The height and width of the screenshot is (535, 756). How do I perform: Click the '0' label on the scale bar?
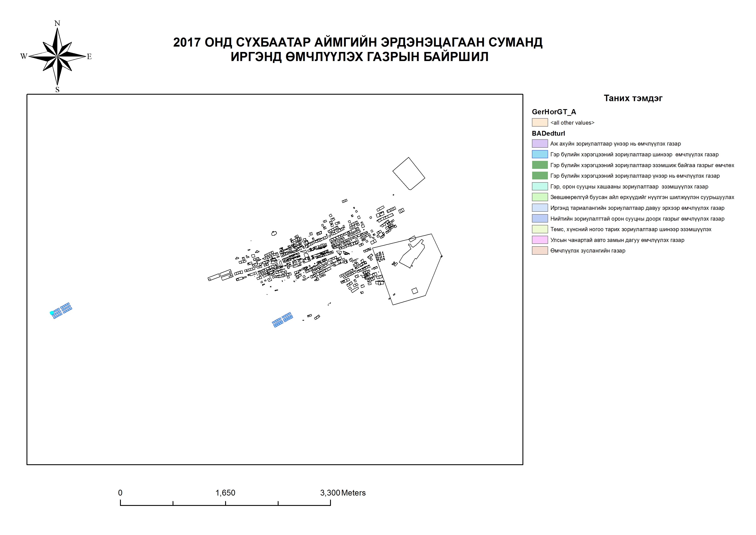click(x=120, y=493)
